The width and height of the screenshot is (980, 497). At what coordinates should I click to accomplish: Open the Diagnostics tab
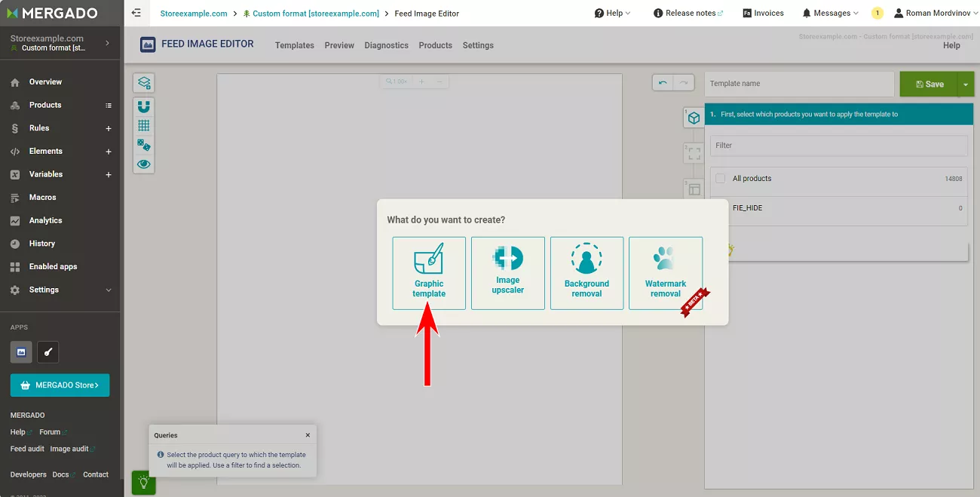click(x=386, y=45)
